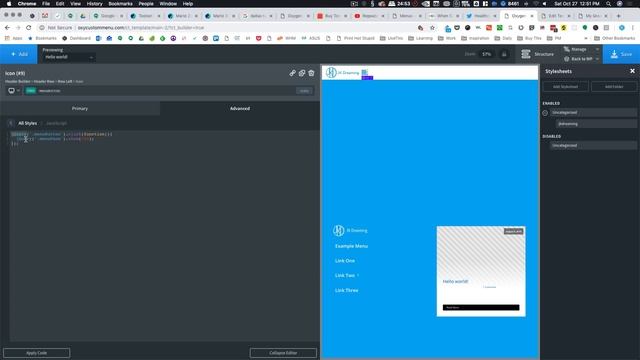Open the Apple menu
640x360 pixels.
pyautogui.click(x=9, y=4)
